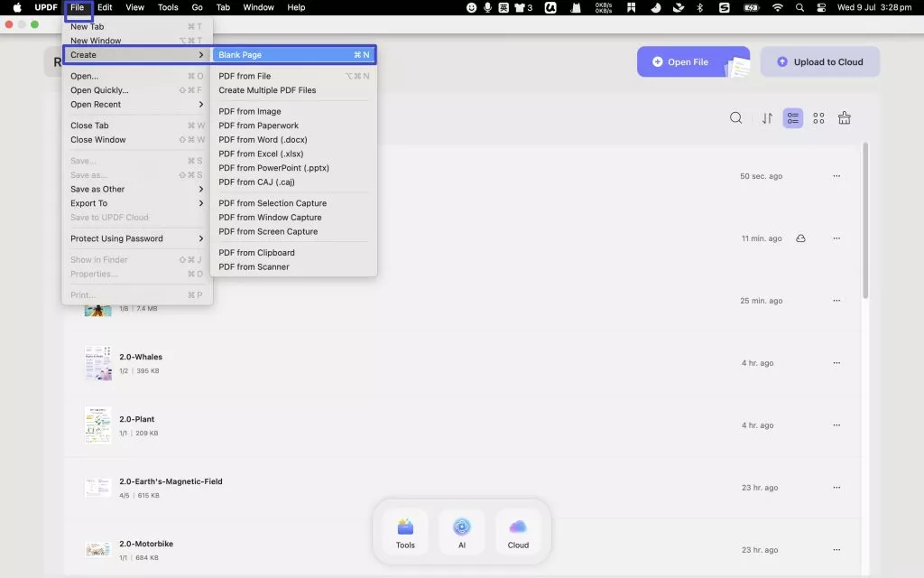Click the search icon above the file list
This screenshot has height=578, width=924.
tap(735, 118)
